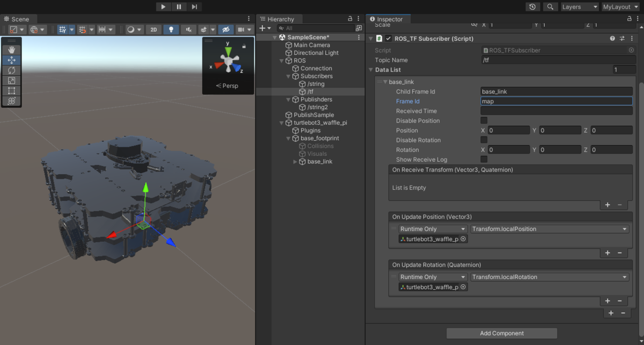Open undo history icon

[x=532, y=7]
